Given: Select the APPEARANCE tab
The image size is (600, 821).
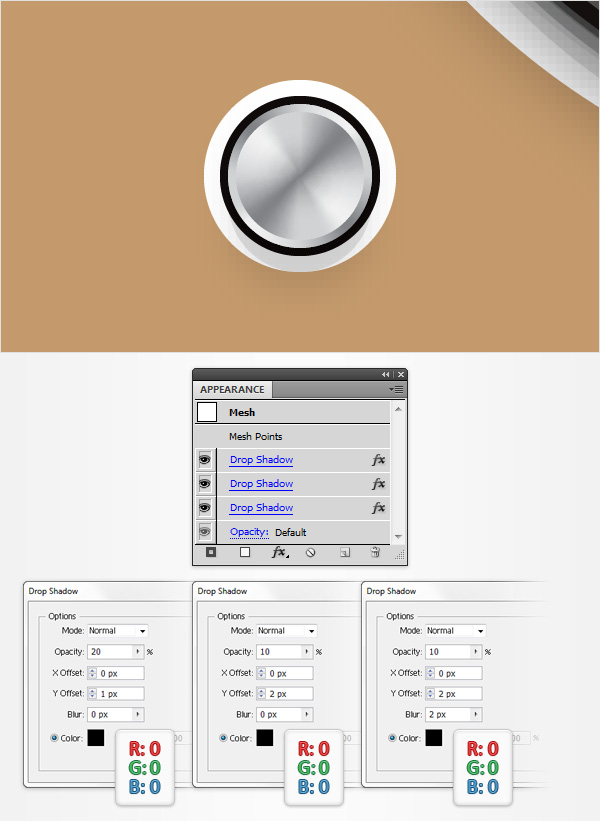Looking at the screenshot, I should tap(232, 390).
